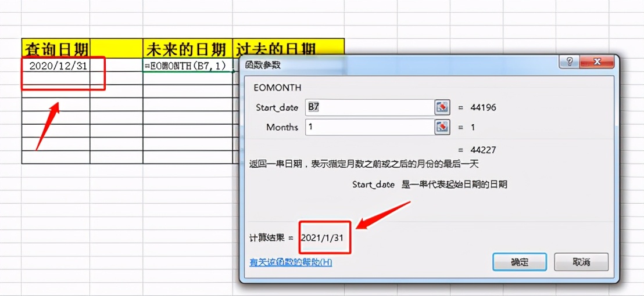This screenshot has width=644, height=296.
Task: Click the dialog help question mark button
Action: [x=569, y=62]
